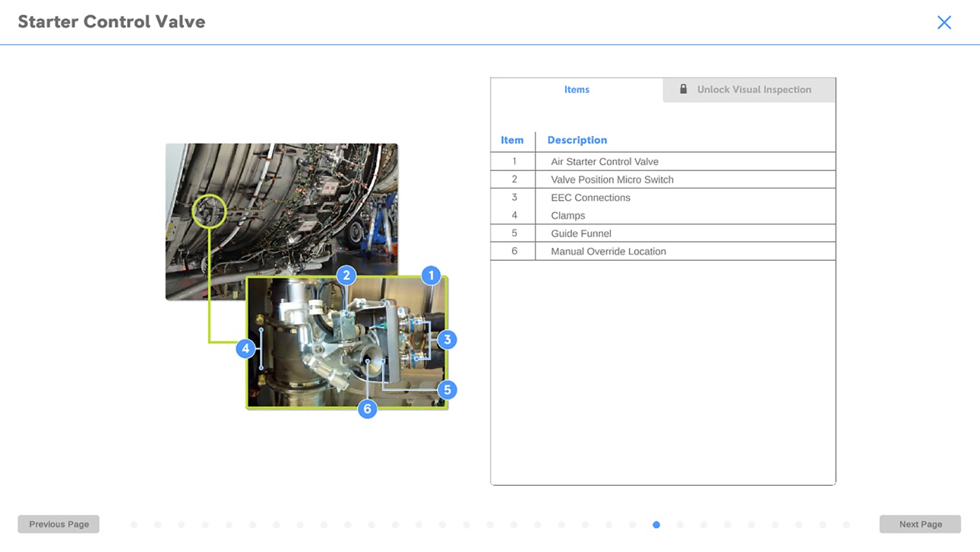Screen dimensions: 980x552
Task: Switch to the Items tab
Action: click(x=577, y=90)
